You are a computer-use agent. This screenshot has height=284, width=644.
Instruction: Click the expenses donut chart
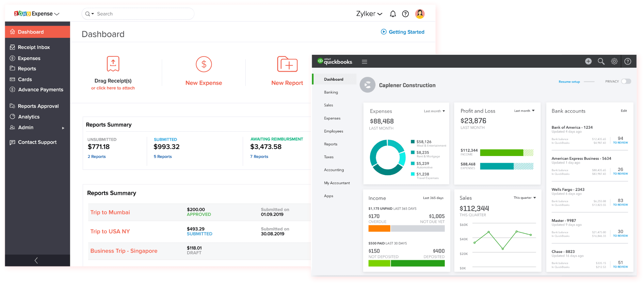point(387,157)
